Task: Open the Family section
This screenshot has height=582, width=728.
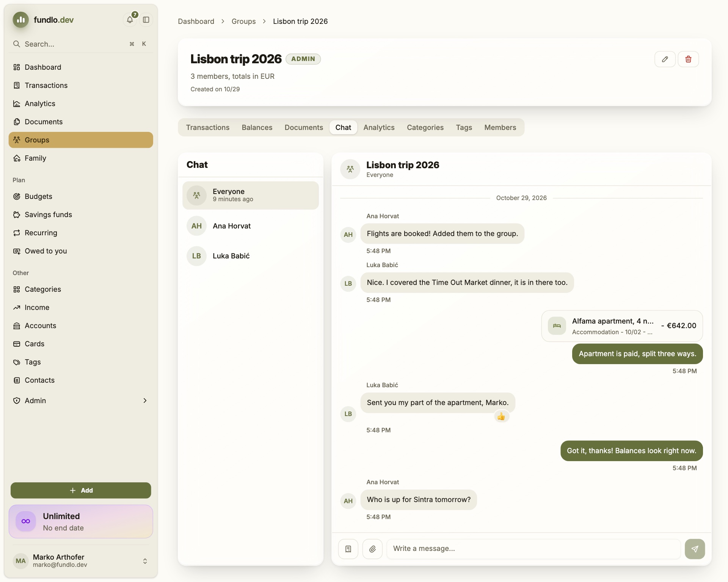Action: (81, 158)
